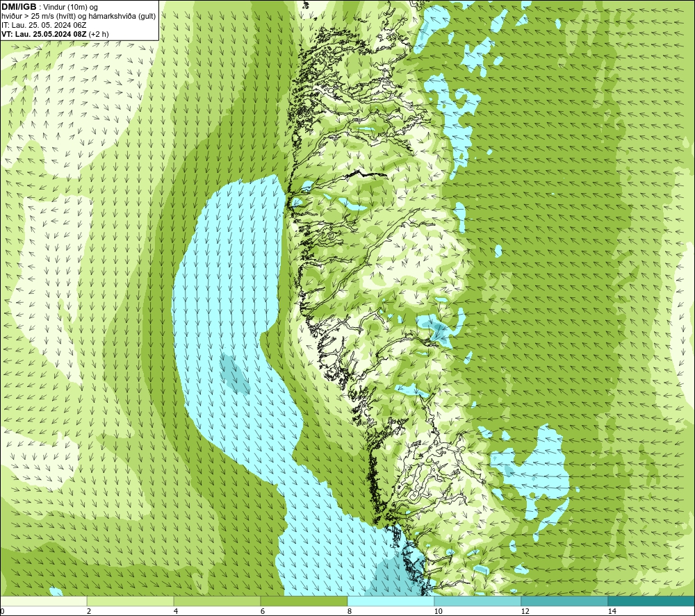The height and width of the screenshot is (616, 695).
Task: Click the 'IT: Lau. 25. 05. 2024 06Z' line
Action: coord(43,25)
